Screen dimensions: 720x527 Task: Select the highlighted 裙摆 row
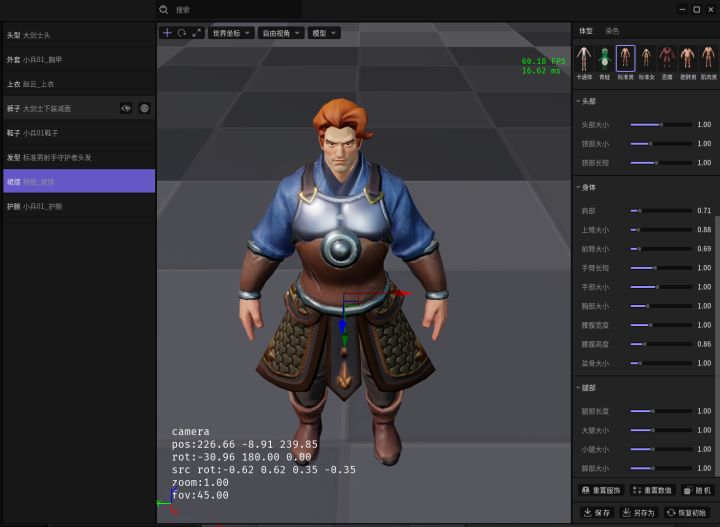click(79, 182)
